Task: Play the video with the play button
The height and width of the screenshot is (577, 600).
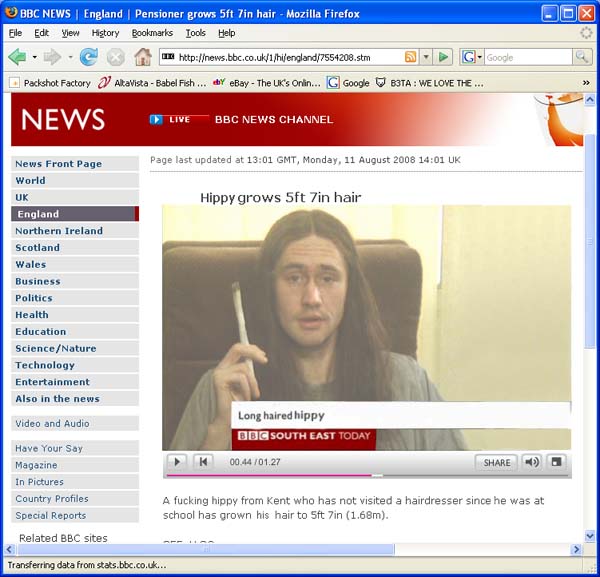Action: coord(177,462)
